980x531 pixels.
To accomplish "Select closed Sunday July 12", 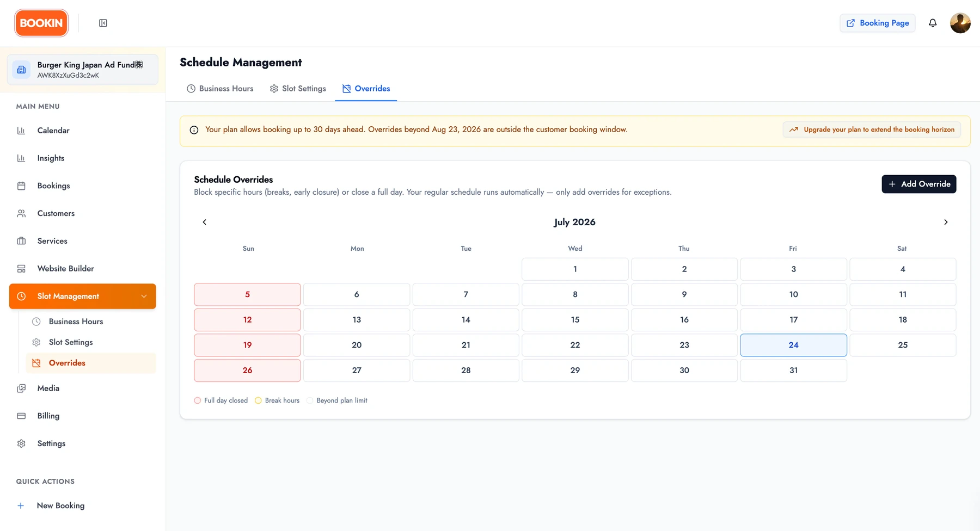I will tap(247, 320).
